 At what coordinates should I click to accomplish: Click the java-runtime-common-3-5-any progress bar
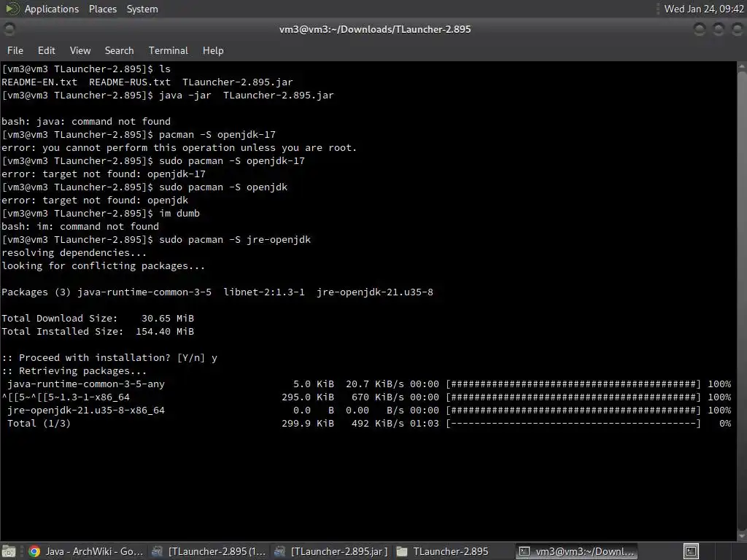[x=573, y=384]
